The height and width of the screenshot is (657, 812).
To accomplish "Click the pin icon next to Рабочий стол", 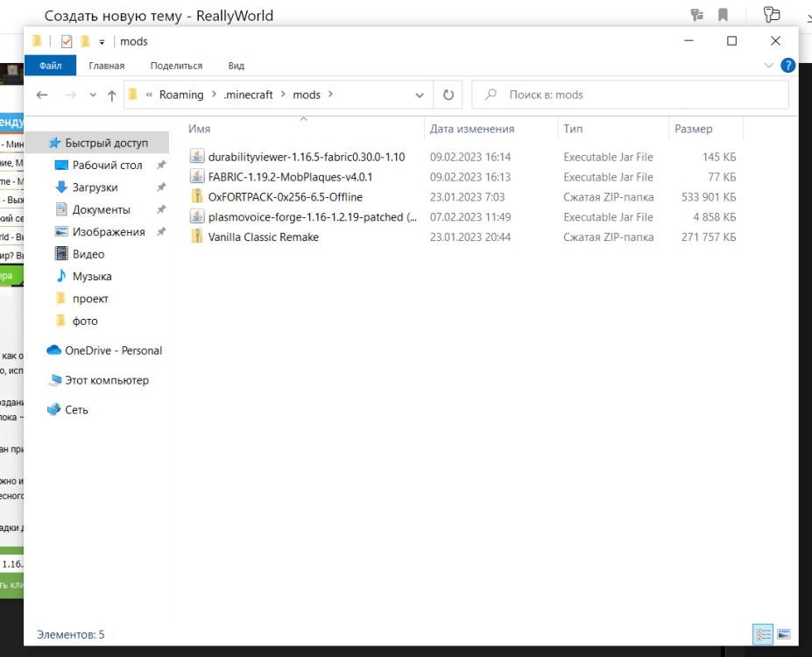I will coord(161,166).
